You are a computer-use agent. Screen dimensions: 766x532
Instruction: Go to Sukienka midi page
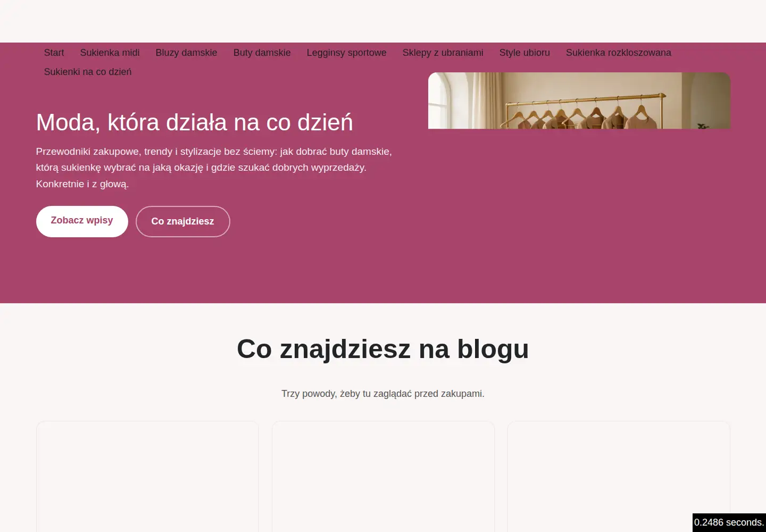point(110,53)
